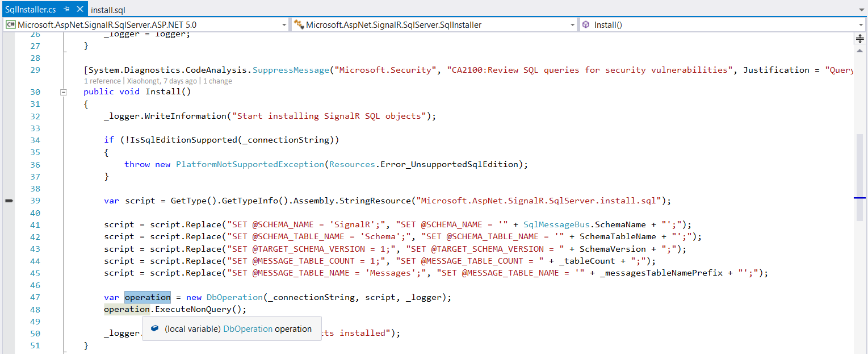Click the local variable icon in the tooltip
The height and width of the screenshot is (354, 868).
[154, 328]
